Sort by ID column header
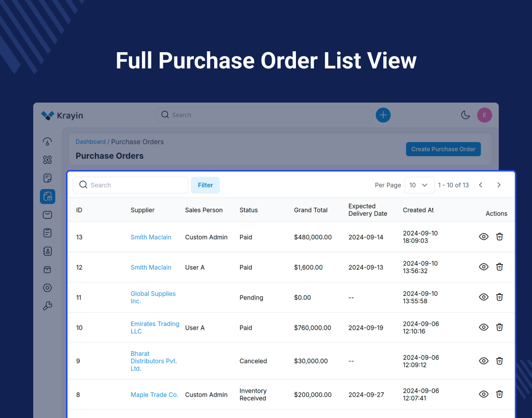This screenshot has height=418, width=532. coord(79,210)
